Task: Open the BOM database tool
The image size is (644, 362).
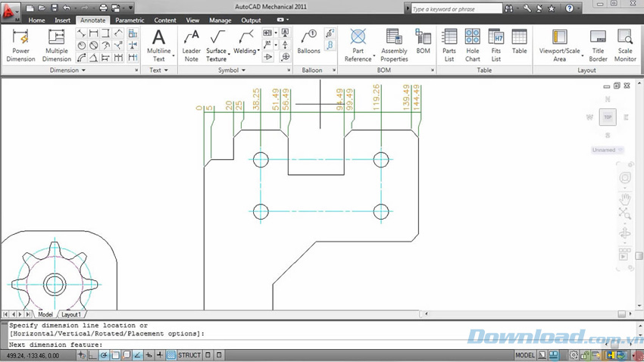Action: coord(423,42)
